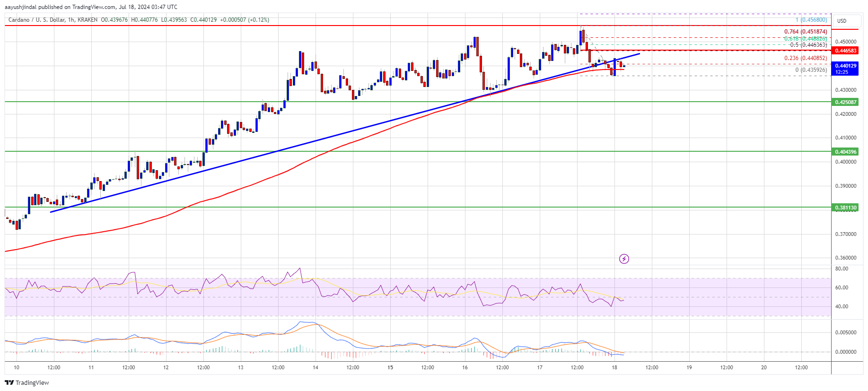
Task: Click the green 0.381130 price tag
Action: pyautogui.click(x=845, y=208)
